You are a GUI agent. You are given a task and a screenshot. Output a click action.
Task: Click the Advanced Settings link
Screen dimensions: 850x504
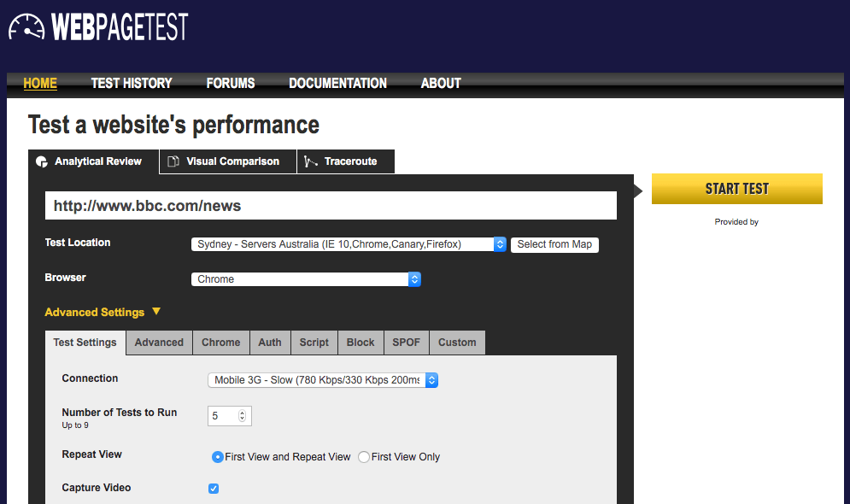click(x=94, y=312)
